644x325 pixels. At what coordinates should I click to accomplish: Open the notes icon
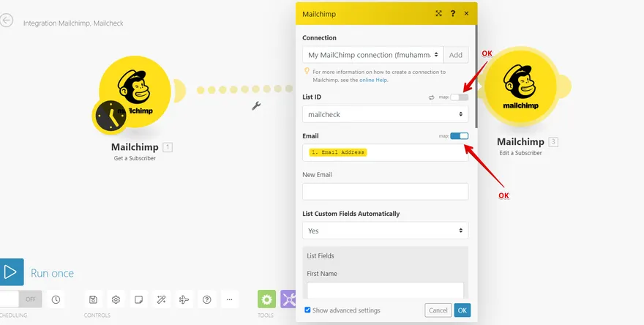[x=139, y=299]
